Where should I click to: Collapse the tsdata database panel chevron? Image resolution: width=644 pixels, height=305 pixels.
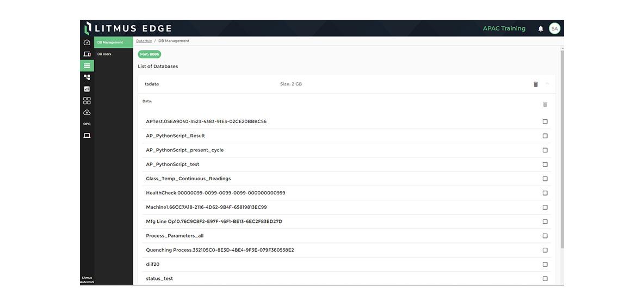pos(547,84)
